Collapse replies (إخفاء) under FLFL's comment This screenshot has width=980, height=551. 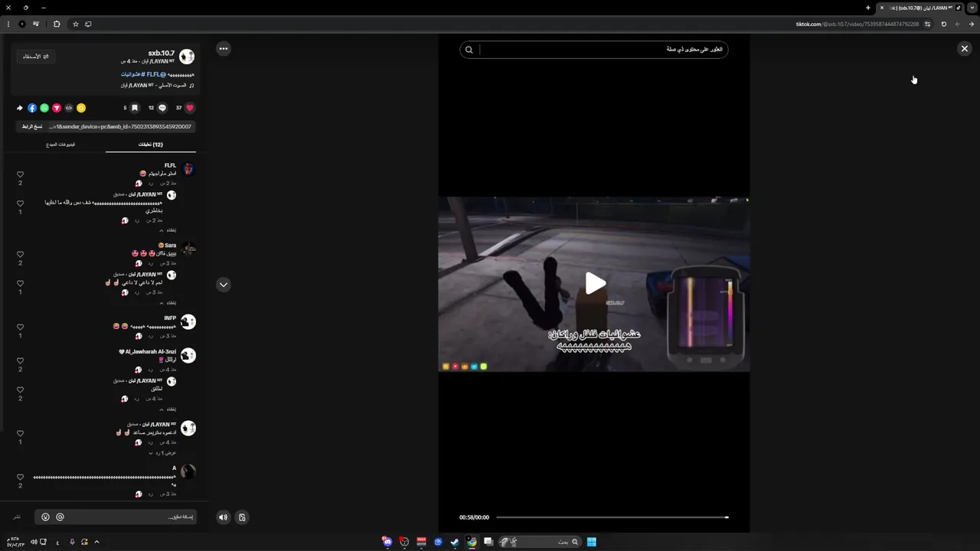(x=168, y=230)
